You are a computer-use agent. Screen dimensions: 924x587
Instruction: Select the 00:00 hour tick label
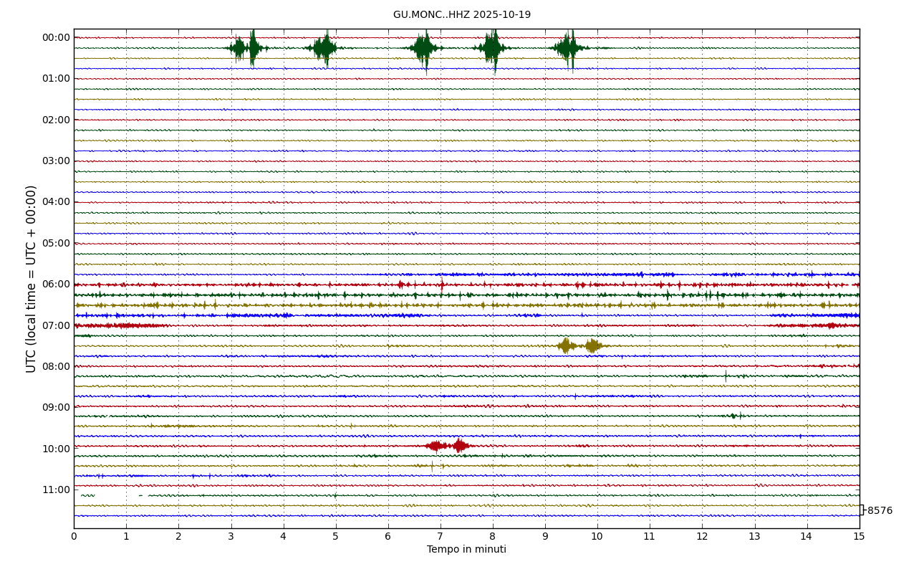click(56, 38)
